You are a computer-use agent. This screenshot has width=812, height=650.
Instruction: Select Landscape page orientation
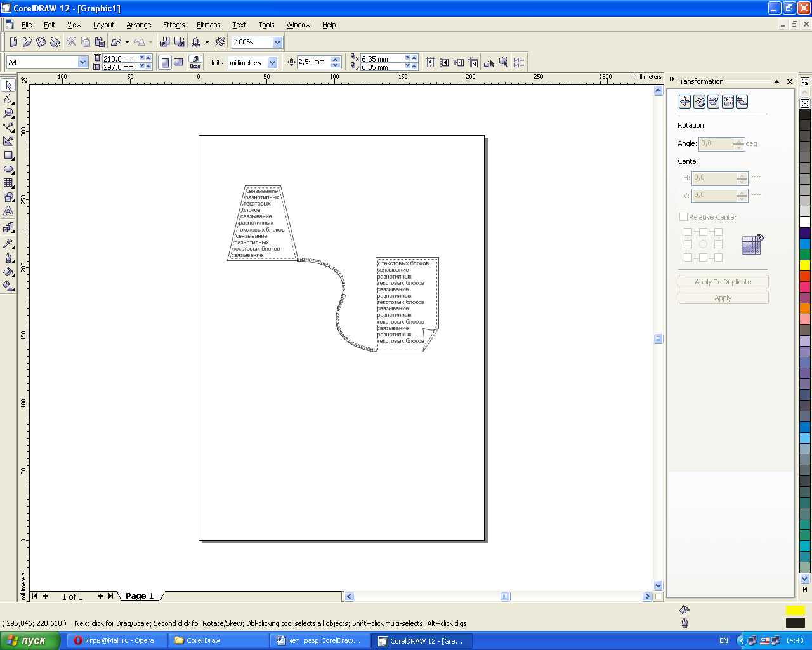pos(178,62)
